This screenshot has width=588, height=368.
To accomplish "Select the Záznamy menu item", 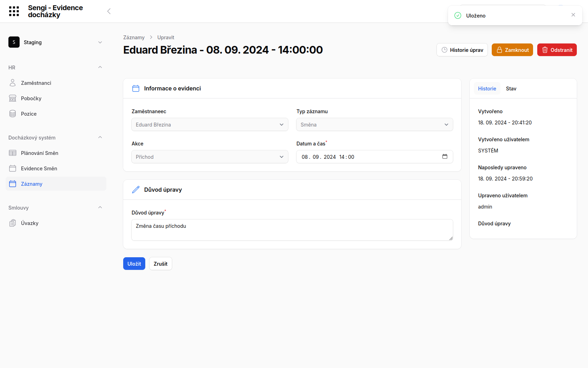I will tap(56, 184).
